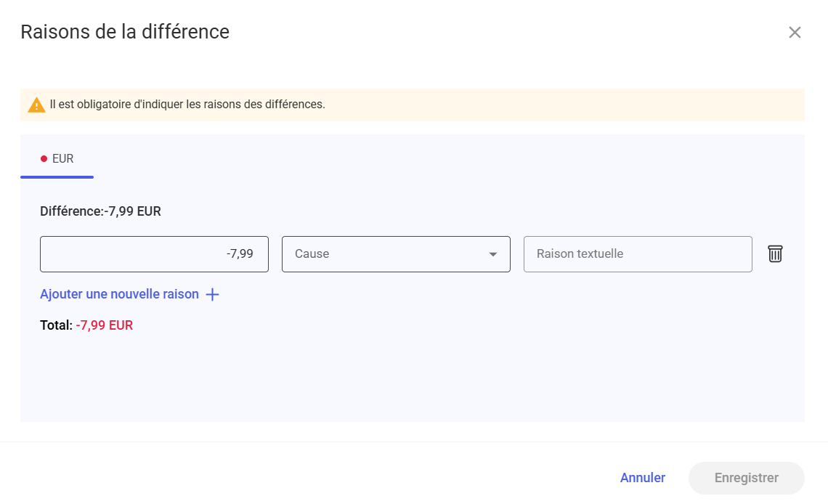Screen dimensions: 828x504
Task: Click the Raison textuelle text field
Action: [637, 254]
